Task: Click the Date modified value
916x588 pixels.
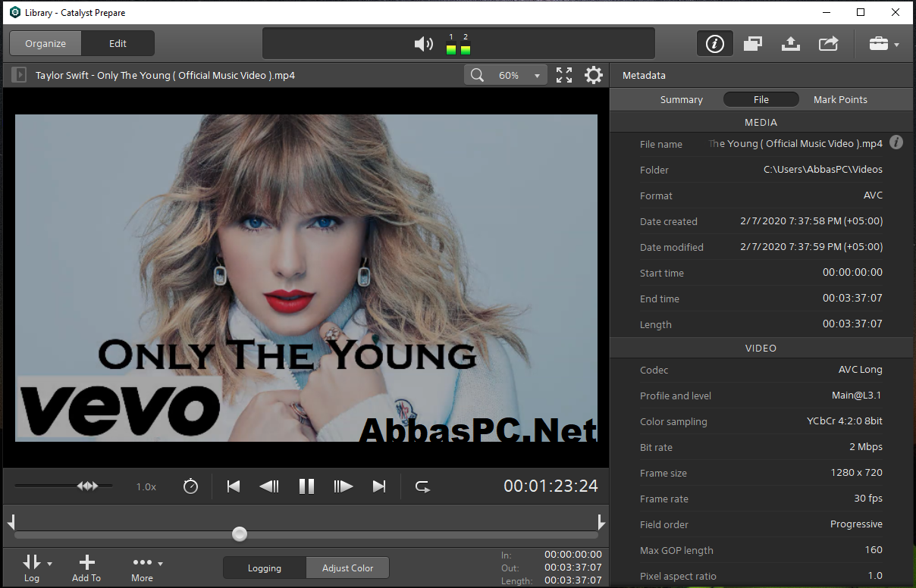Action: coord(811,247)
